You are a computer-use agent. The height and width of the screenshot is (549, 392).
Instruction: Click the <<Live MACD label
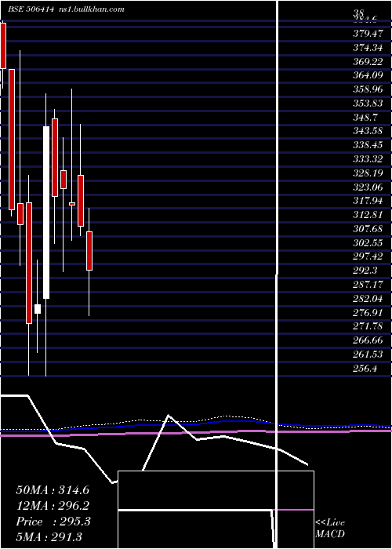330,529
